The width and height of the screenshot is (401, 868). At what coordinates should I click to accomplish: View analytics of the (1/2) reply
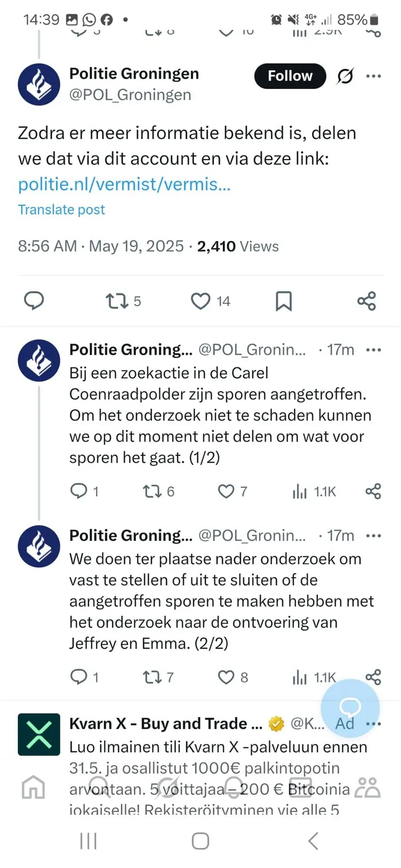pyautogui.click(x=300, y=491)
